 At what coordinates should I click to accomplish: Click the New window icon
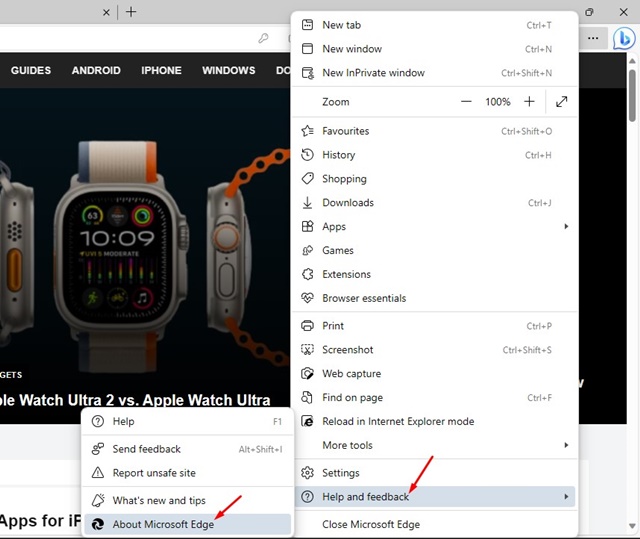(x=307, y=49)
